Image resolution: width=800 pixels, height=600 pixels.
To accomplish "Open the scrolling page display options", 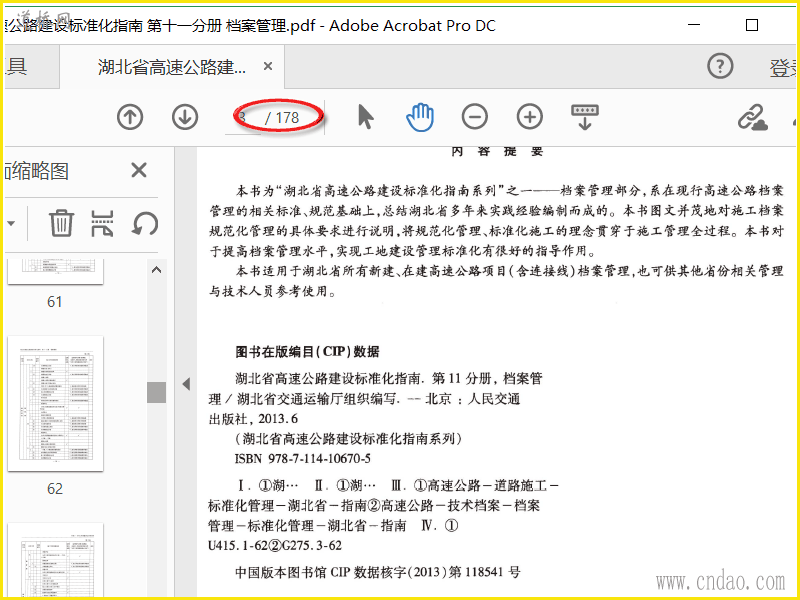I will [585, 117].
